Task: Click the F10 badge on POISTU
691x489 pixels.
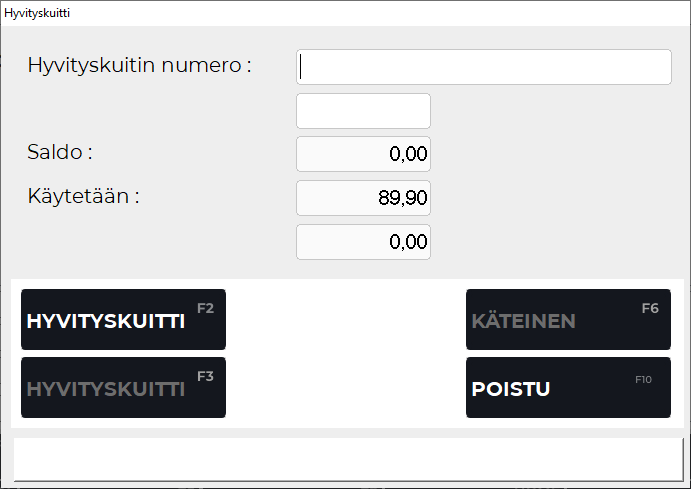Action: point(643,380)
